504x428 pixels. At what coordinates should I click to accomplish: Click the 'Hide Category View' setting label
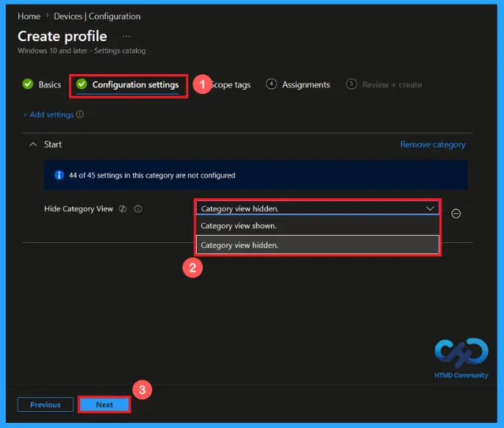point(79,208)
